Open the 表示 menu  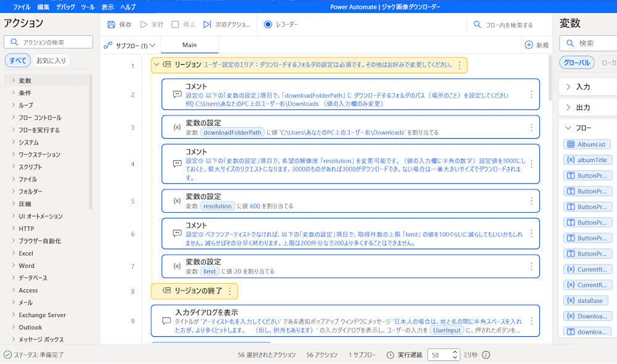coord(107,7)
